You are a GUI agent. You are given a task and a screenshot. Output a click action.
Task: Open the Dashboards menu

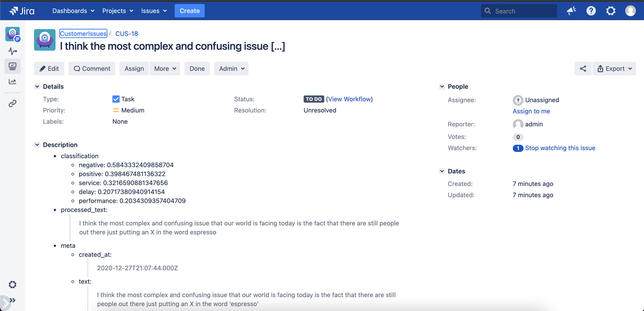point(73,11)
